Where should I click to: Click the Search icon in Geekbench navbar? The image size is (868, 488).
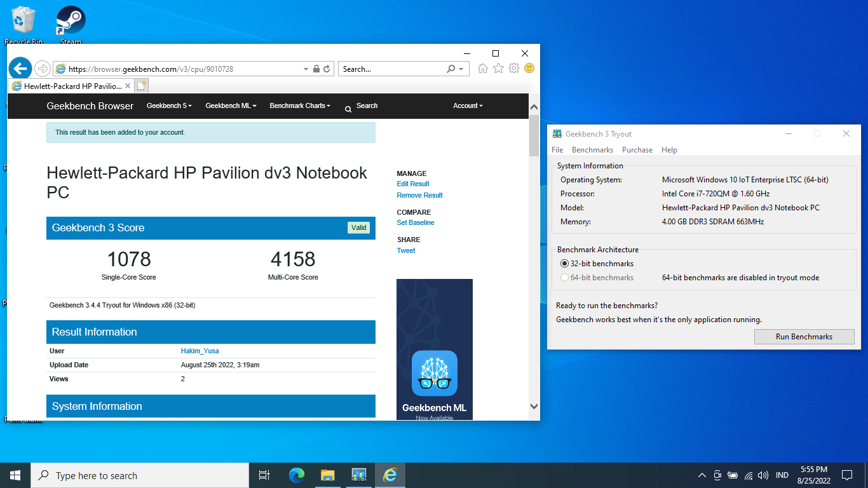(348, 109)
